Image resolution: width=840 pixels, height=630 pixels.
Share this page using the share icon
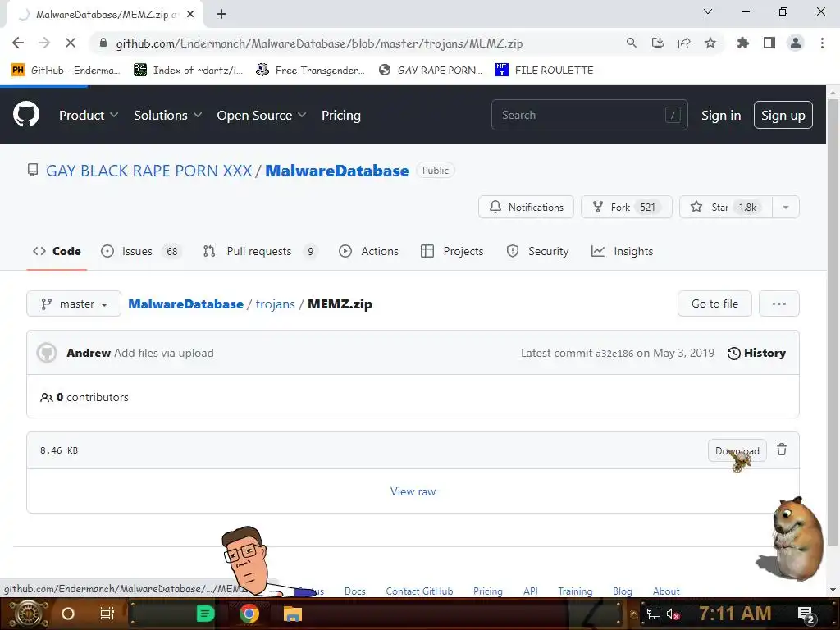684,43
